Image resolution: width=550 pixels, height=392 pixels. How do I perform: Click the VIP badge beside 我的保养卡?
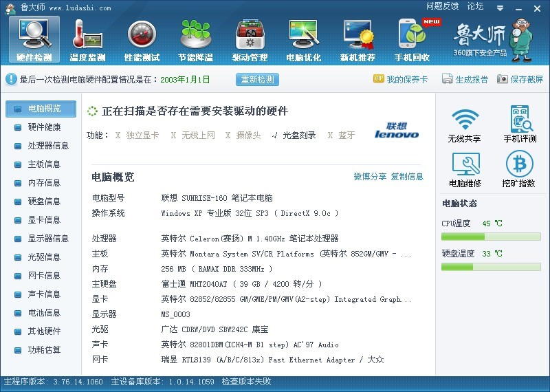pyautogui.click(x=379, y=78)
